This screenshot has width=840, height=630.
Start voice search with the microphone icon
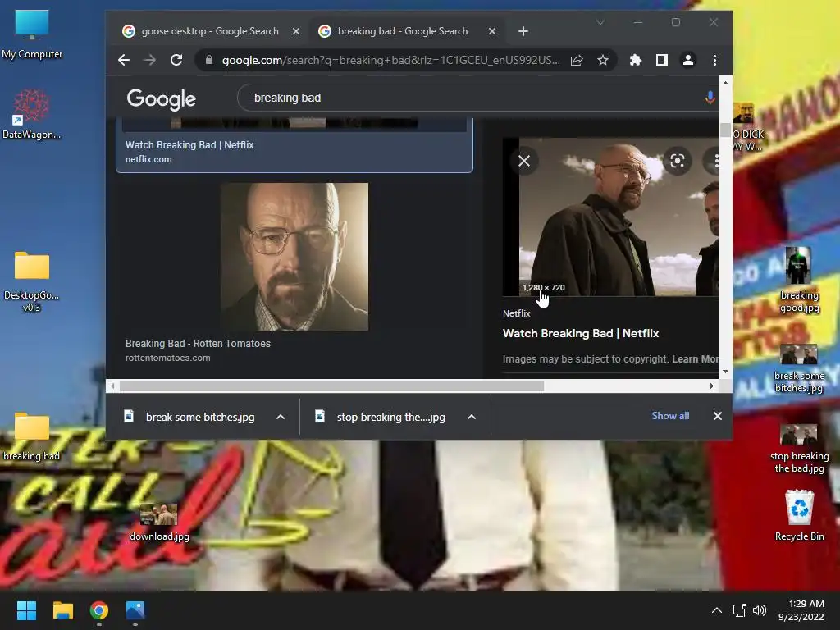click(x=710, y=98)
